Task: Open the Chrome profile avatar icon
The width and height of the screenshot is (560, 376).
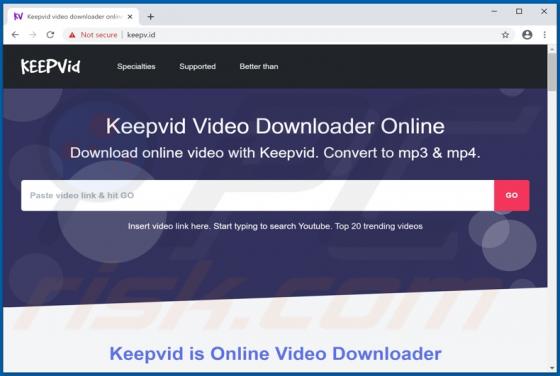Action: 527,35
